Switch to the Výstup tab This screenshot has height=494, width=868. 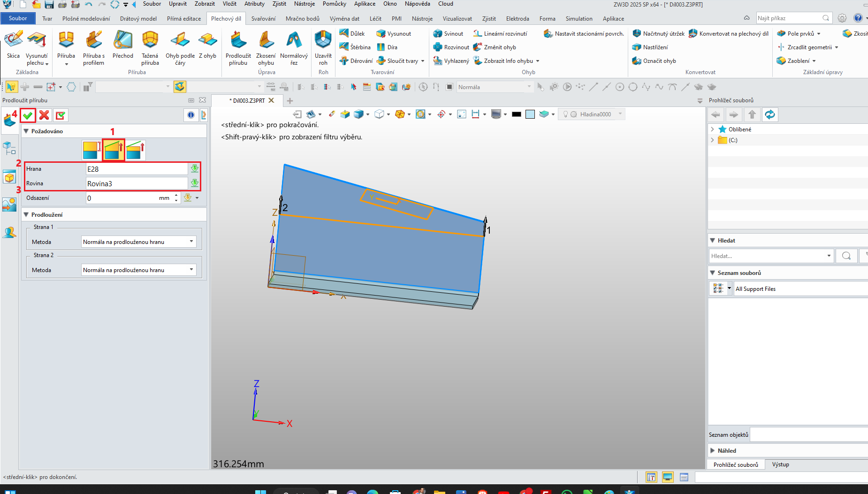[781, 464]
